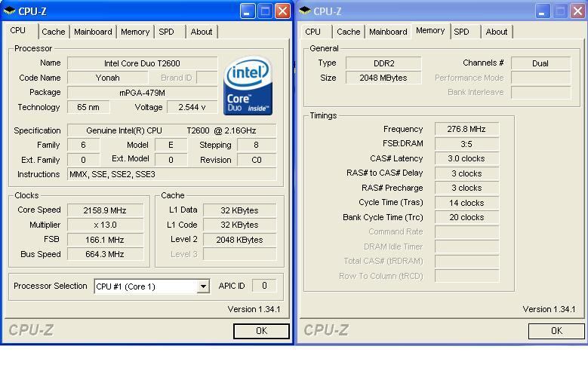Click the Cycle Time (Tras) value 14 clocks
The width and height of the screenshot is (588, 386).
click(x=466, y=203)
